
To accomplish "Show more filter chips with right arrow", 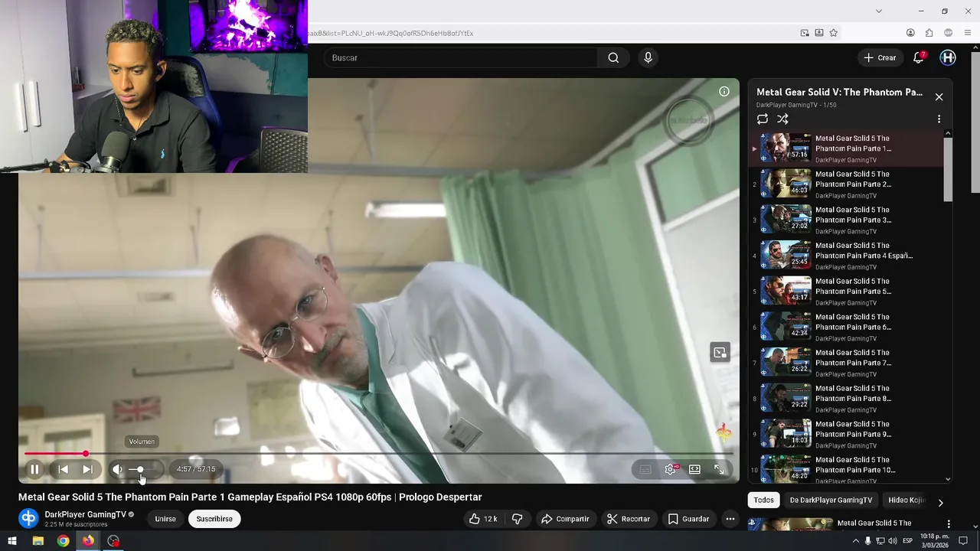I will tap(940, 502).
